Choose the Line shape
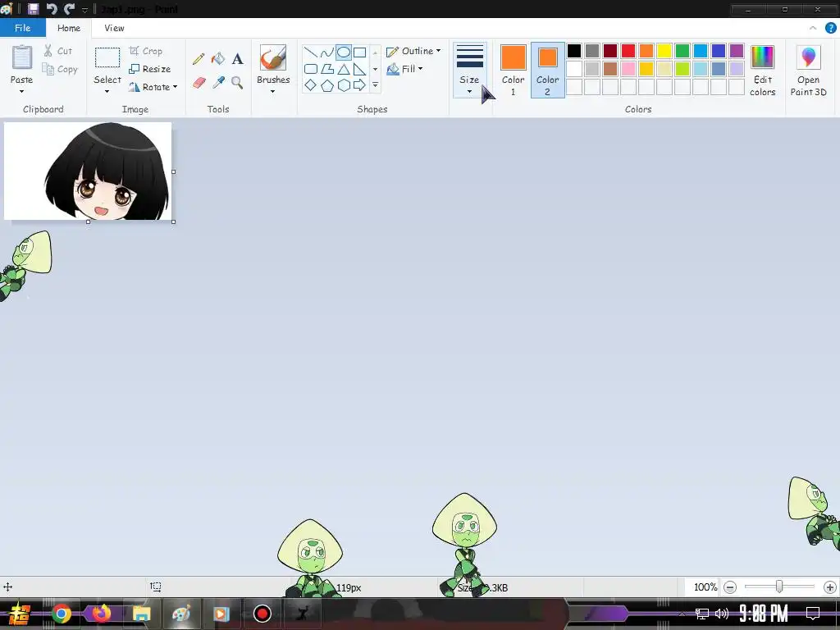 click(310, 52)
